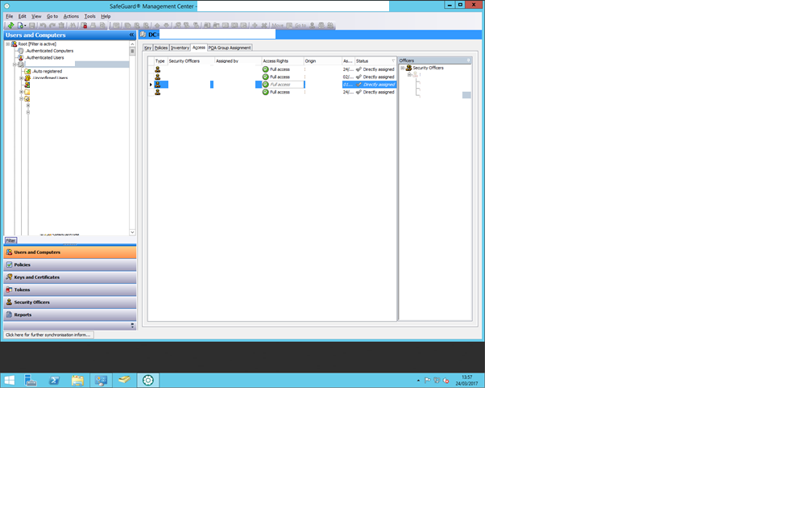Click the Filter button below tree
Screen dimensions: 812x508
[10, 240]
